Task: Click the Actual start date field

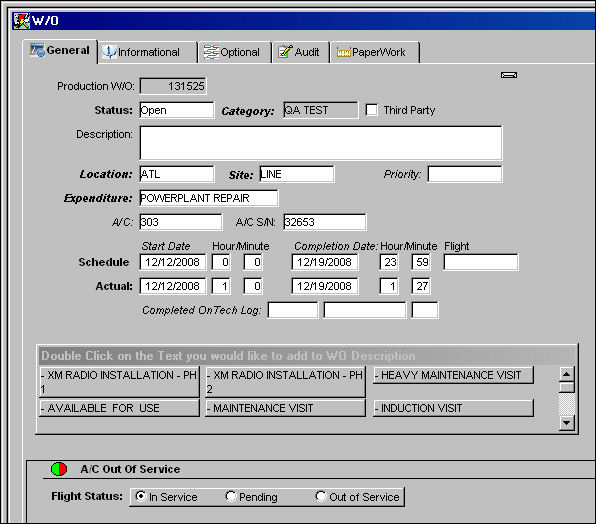Action: coord(173,286)
